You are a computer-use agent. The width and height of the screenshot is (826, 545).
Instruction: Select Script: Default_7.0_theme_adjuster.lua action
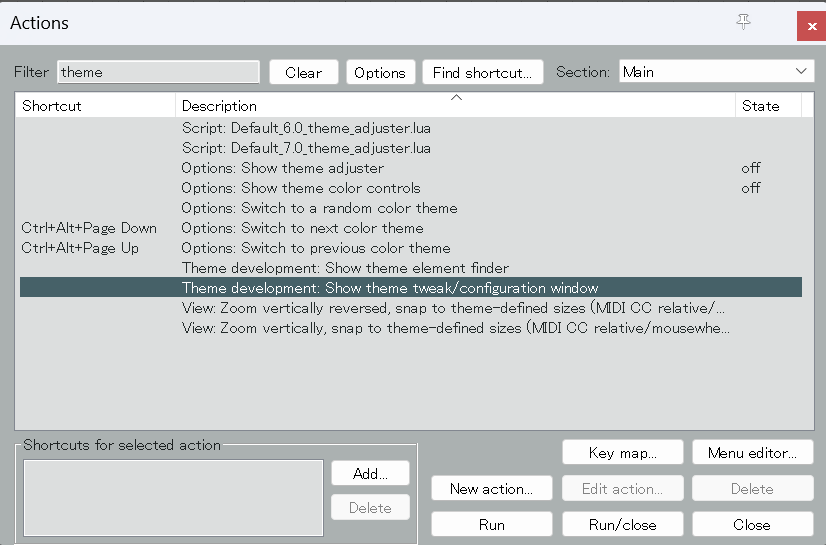411,148
